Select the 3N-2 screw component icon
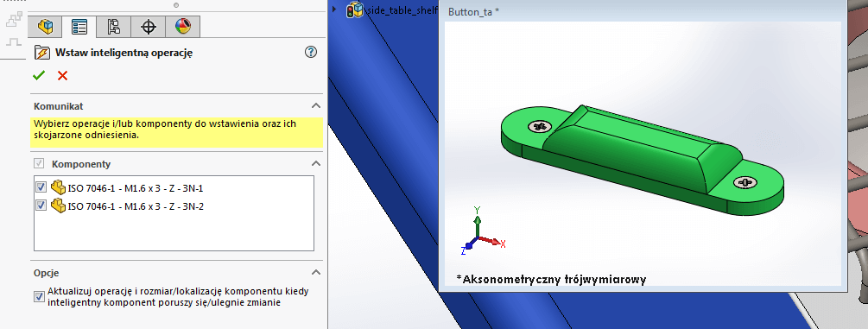Viewport: 868px width, 329px height. (x=58, y=206)
